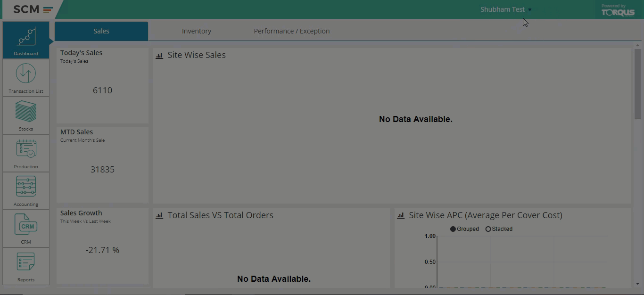Click the Site Wise Sales chart icon
Screen dimensions: 644x295
(x=159, y=56)
